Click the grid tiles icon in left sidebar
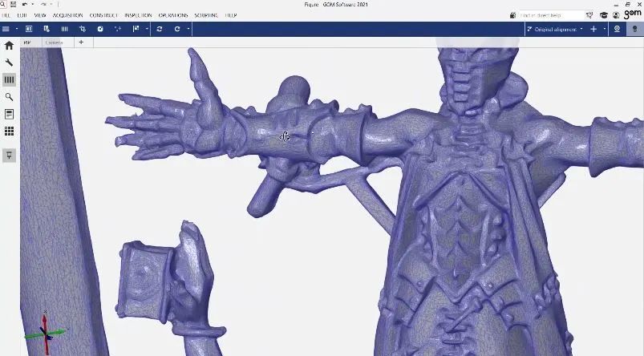The width and height of the screenshot is (644, 356). 9,131
